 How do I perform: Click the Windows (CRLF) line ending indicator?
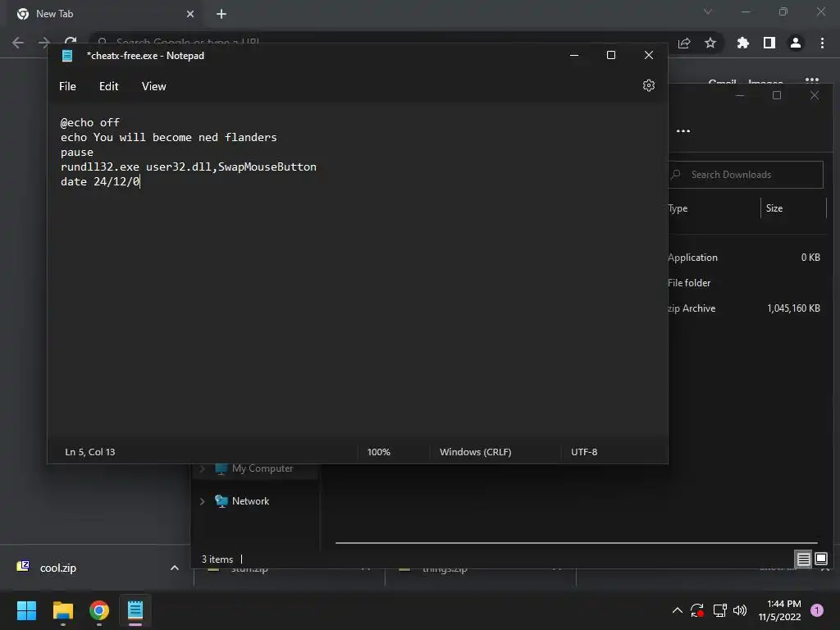point(475,452)
